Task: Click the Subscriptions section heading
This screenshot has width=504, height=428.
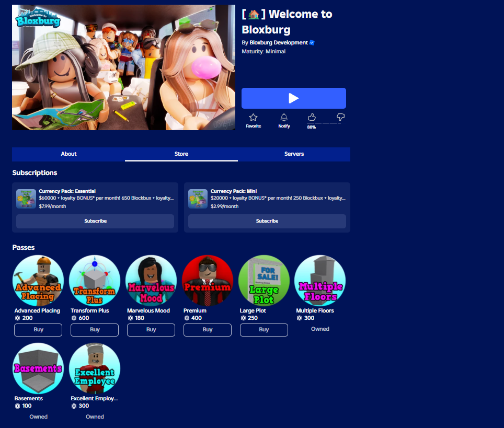Action: pos(35,173)
